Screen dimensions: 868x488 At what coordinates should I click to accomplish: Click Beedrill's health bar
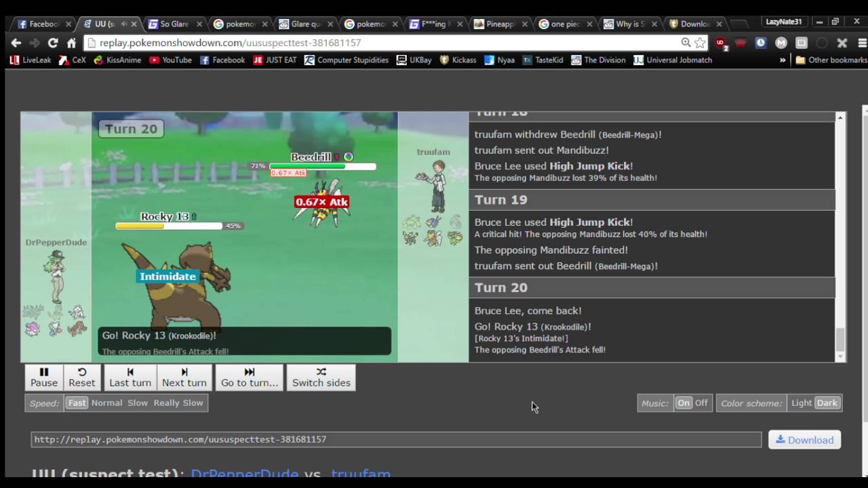click(322, 166)
